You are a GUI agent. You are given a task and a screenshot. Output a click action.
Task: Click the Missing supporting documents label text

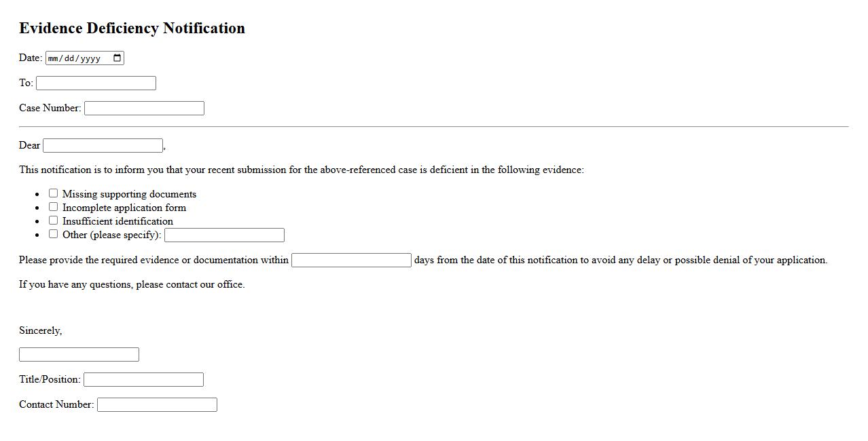129,194
